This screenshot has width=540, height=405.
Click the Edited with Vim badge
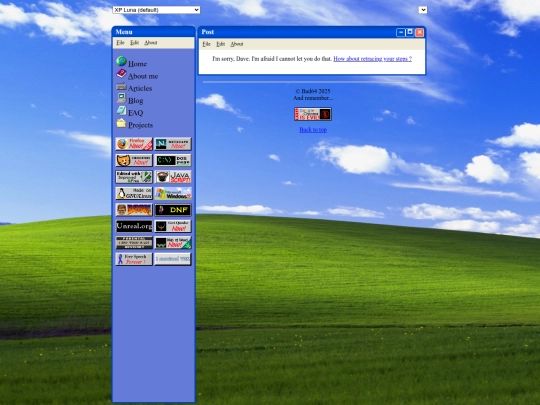click(134, 177)
